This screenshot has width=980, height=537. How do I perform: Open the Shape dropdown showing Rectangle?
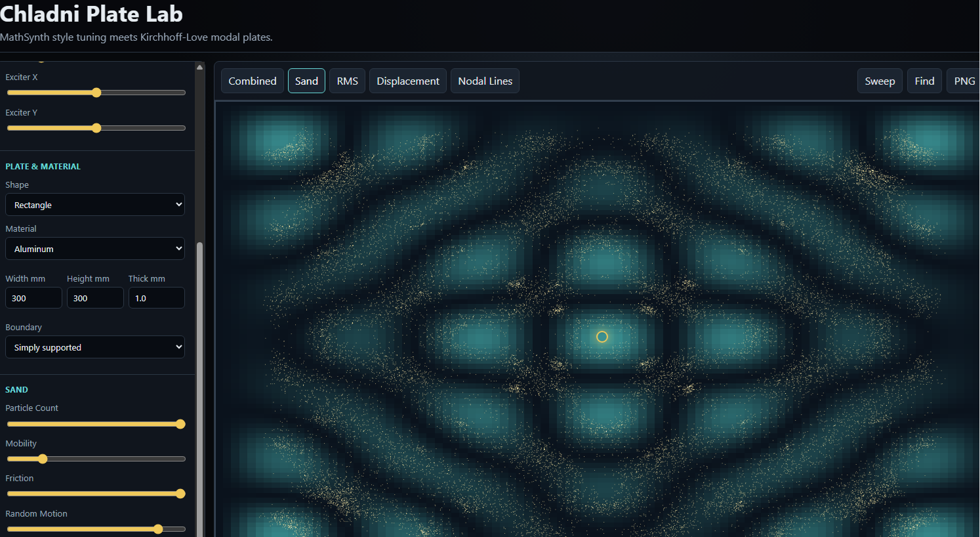pos(95,205)
